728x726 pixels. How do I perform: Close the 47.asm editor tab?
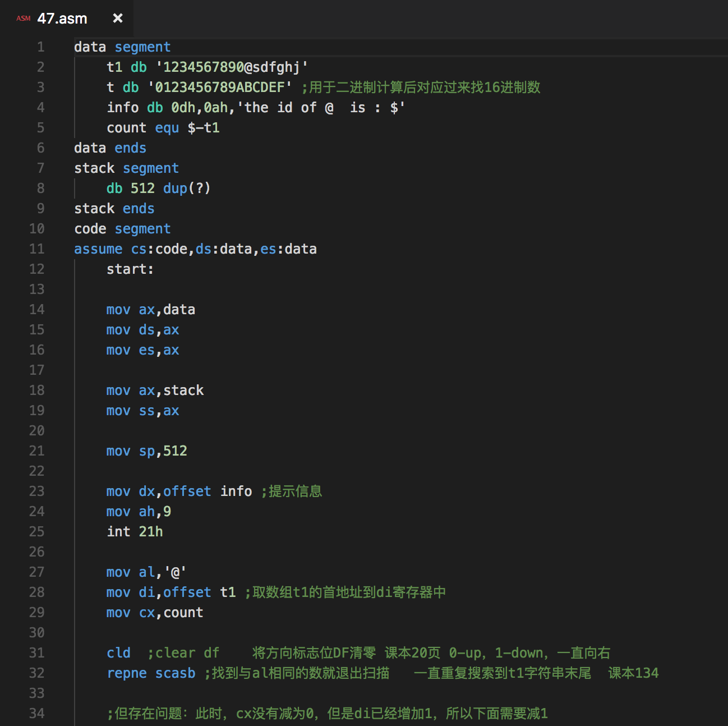click(118, 18)
